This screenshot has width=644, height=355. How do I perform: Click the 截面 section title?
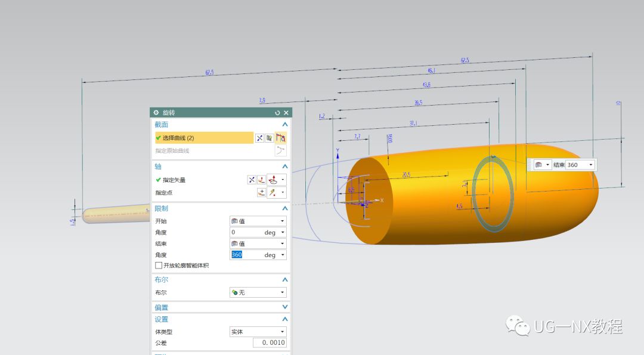tap(162, 125)
